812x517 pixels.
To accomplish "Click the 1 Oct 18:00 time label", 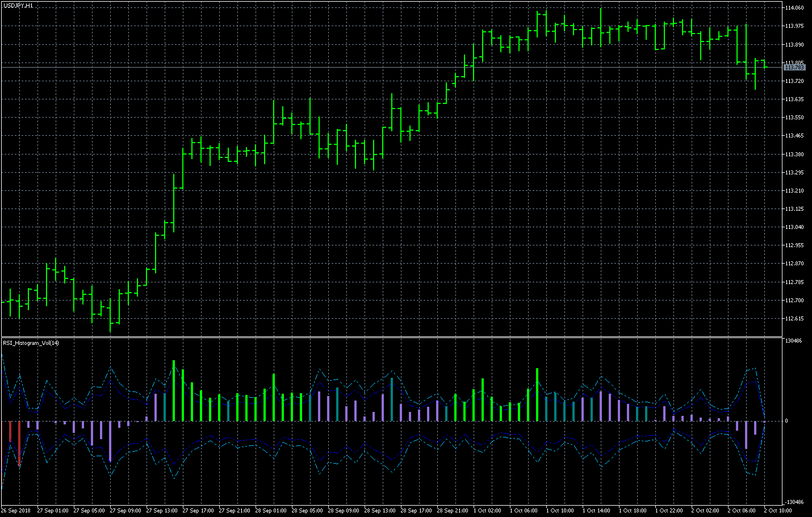I will [x=633, y=511].
